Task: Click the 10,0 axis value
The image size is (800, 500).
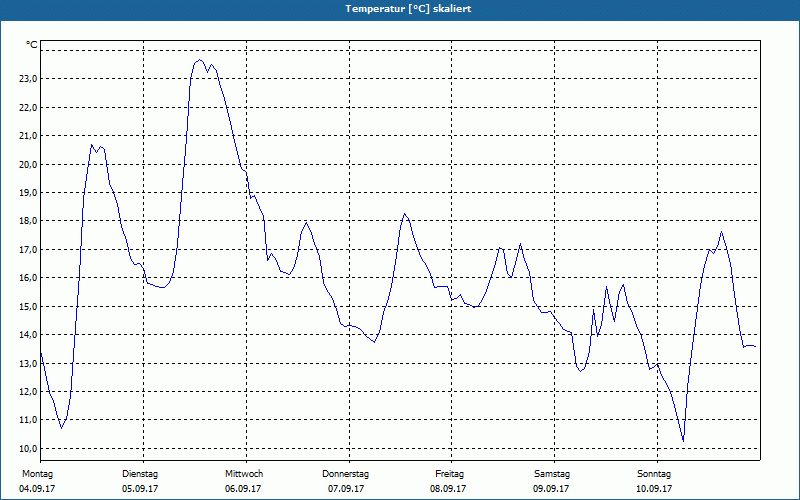Action: [29, 448]
